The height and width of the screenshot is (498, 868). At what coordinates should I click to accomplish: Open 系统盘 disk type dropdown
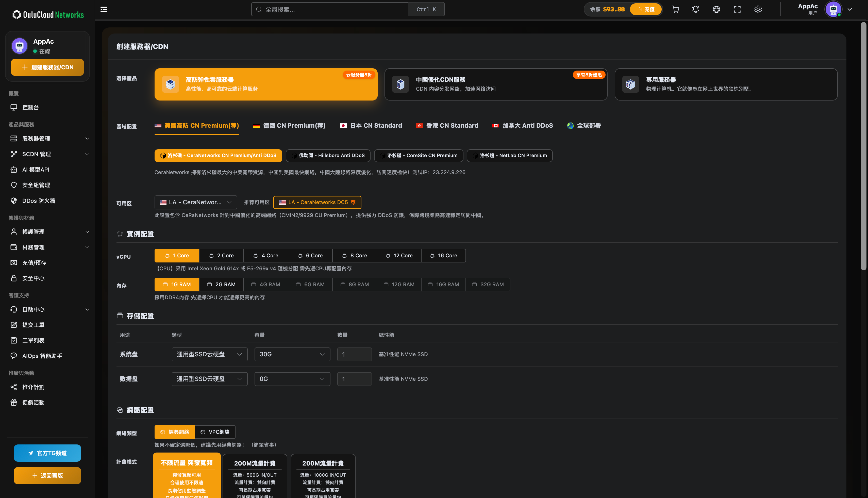click(x=209, y=354)
